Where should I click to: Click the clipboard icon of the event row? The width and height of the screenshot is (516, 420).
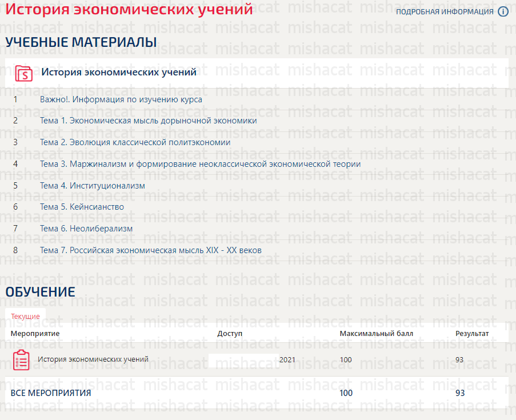21,360
